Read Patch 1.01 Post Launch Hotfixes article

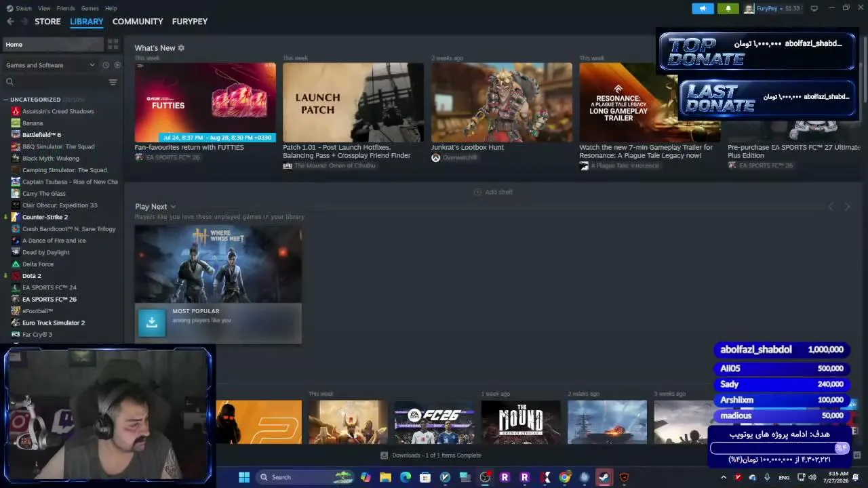pyautogui.click(x=347, y=151)
